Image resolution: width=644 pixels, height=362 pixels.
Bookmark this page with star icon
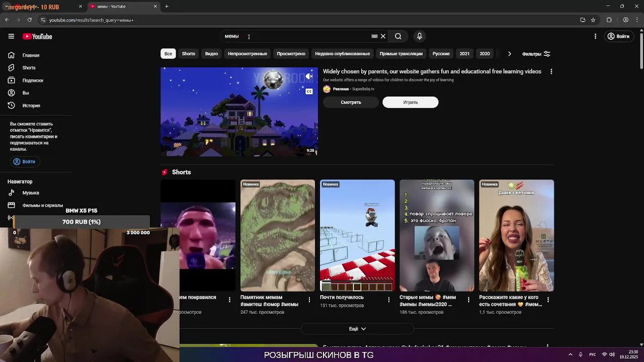[593, 20]
